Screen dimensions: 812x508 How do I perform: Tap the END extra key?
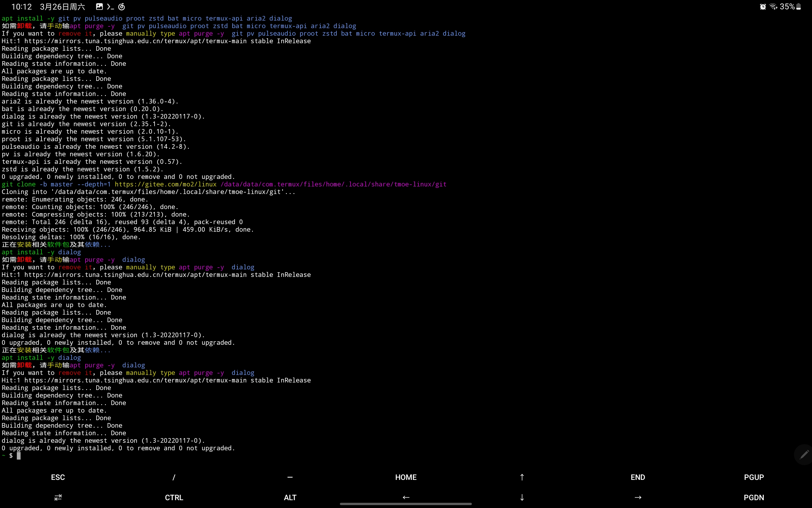[638, 477]
